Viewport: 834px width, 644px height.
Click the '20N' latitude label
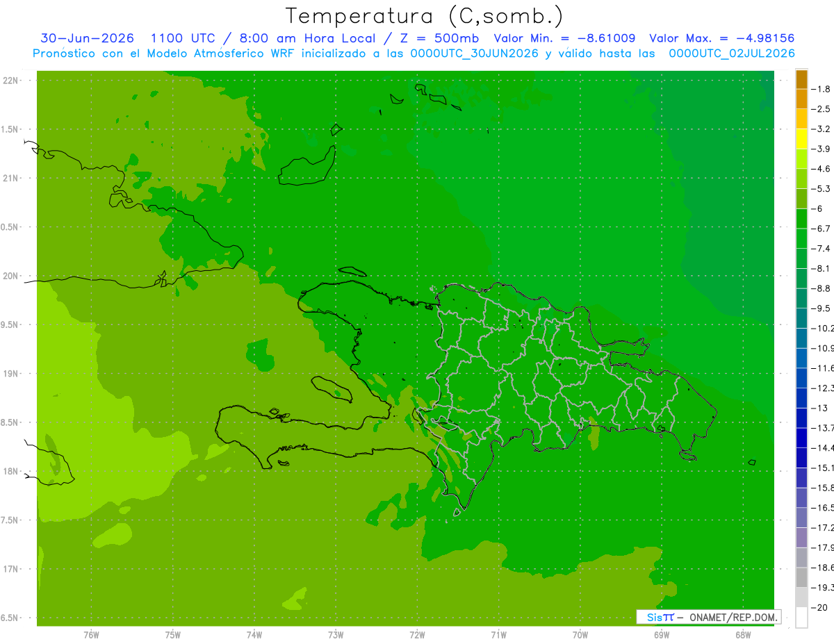[x=11, y=276]
